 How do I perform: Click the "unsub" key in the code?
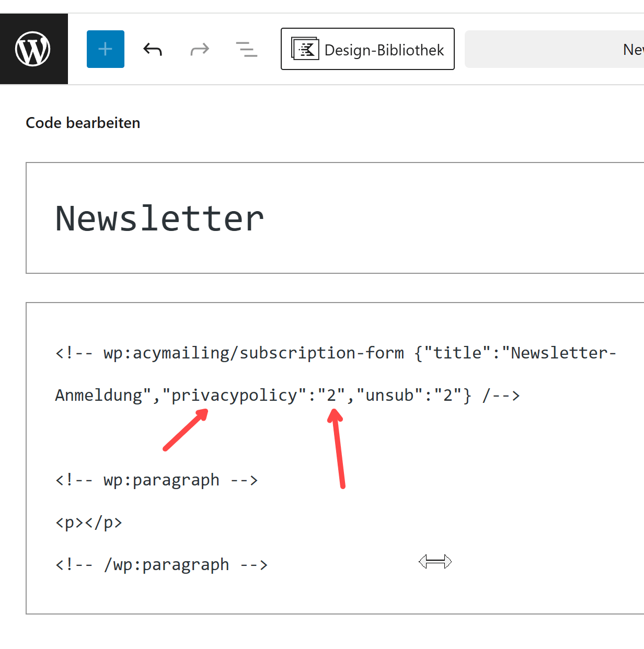[x=389, y=396]
